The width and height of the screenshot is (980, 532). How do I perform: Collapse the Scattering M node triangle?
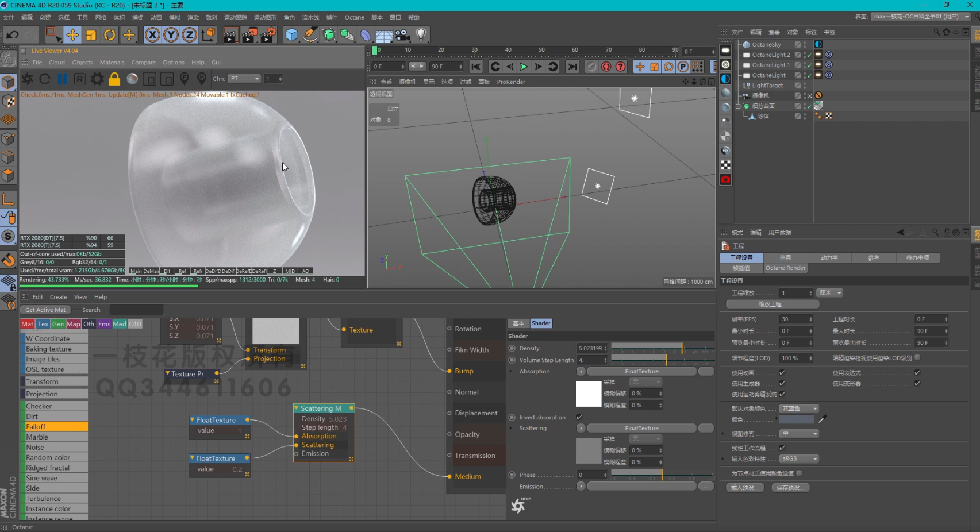(x=297, y=408)
